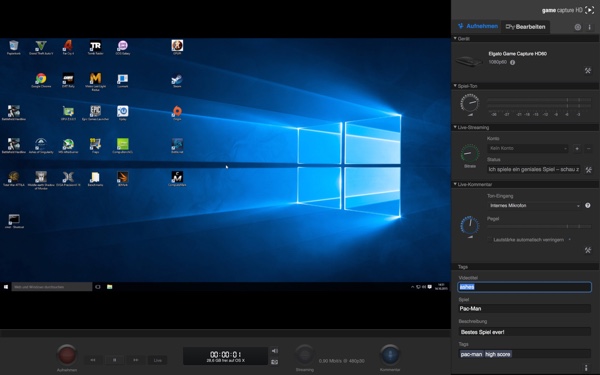This screenshot has width=600, height=375.
Task: Toggle the blue Kommentar microphone button
Action: point(390,355)
